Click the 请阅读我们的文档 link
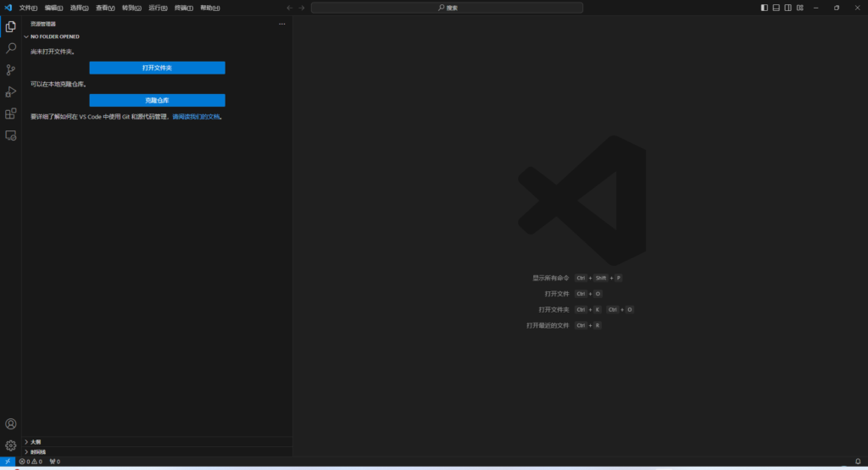The image size is (868, 470). coord(197,117)
